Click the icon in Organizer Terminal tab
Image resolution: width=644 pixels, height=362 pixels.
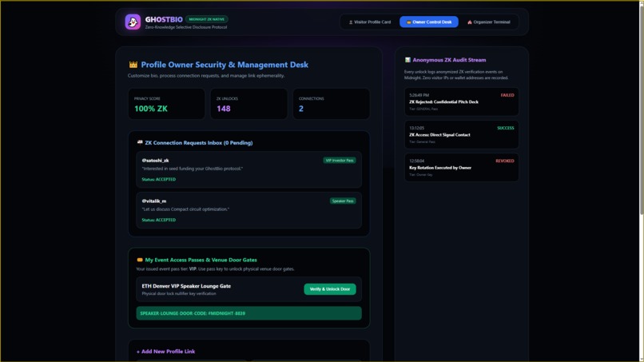coord(470,22)
